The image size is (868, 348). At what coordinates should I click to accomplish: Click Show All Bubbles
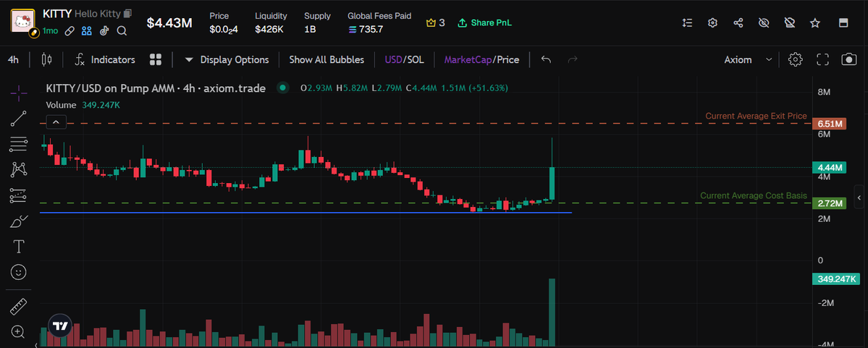coord(326,60)
